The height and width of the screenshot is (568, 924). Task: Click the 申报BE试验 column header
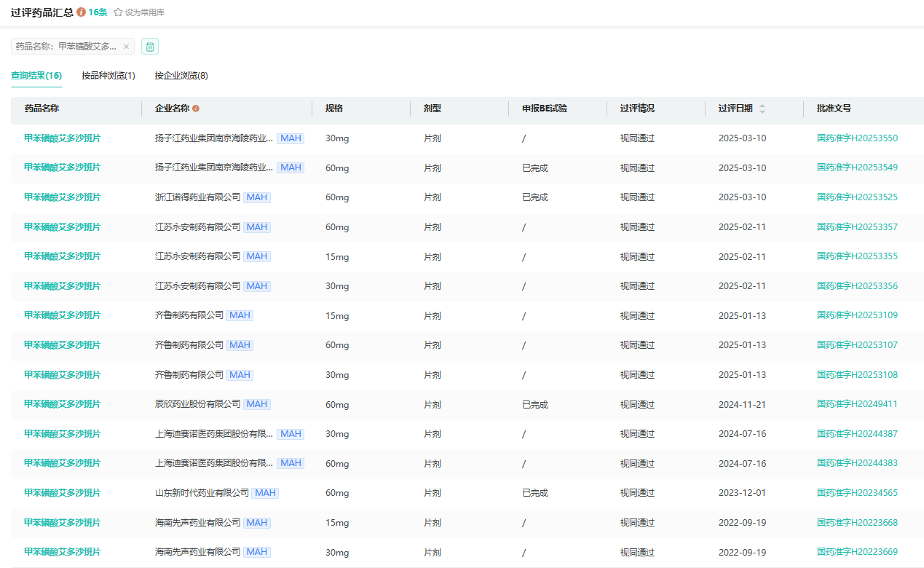(544, 109)
